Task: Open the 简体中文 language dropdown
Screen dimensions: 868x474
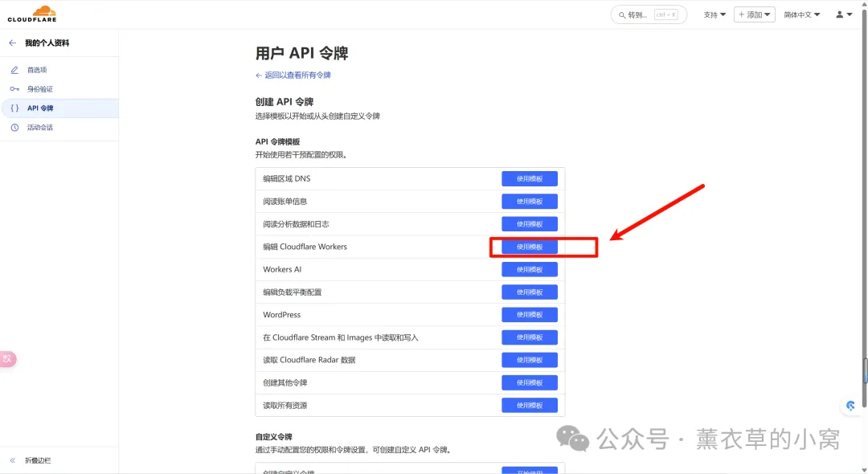Action: coord(802,14)
